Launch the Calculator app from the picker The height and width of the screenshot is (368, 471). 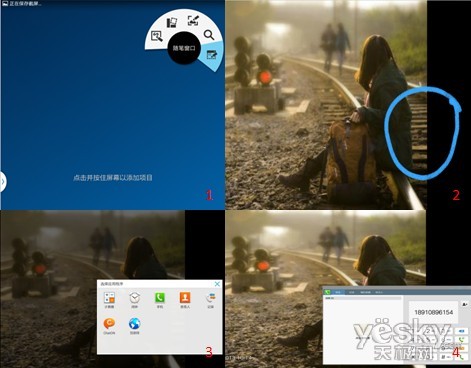(109, 298)
